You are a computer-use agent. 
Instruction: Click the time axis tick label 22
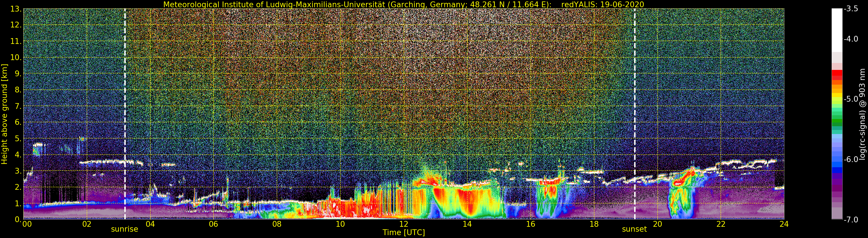tap(721, 224)
